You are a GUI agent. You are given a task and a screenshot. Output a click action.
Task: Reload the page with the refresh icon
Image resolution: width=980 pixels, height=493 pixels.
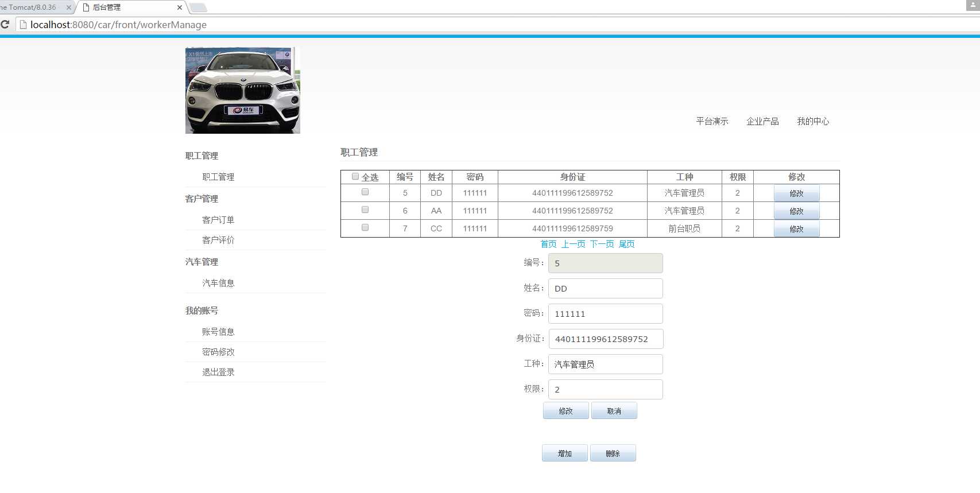pos(5,25)
